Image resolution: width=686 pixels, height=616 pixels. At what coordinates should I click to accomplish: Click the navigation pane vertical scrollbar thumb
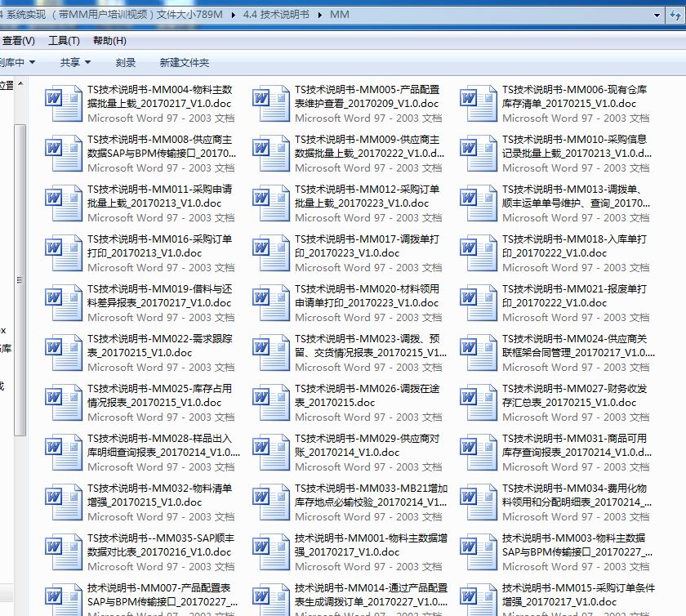(20, 280)
